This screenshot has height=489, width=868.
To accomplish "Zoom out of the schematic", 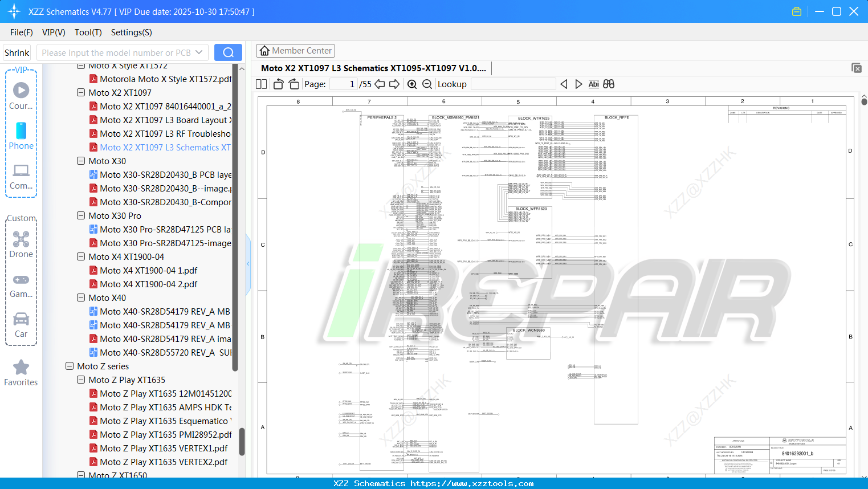I will pyautogui.click(x=426, y=84).
